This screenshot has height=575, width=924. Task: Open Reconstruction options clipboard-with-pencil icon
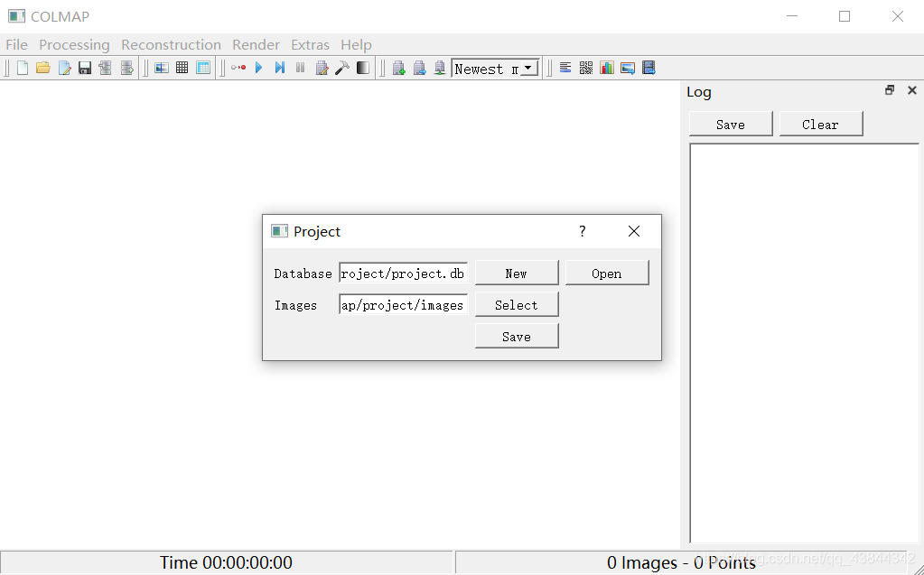point(322,68)
